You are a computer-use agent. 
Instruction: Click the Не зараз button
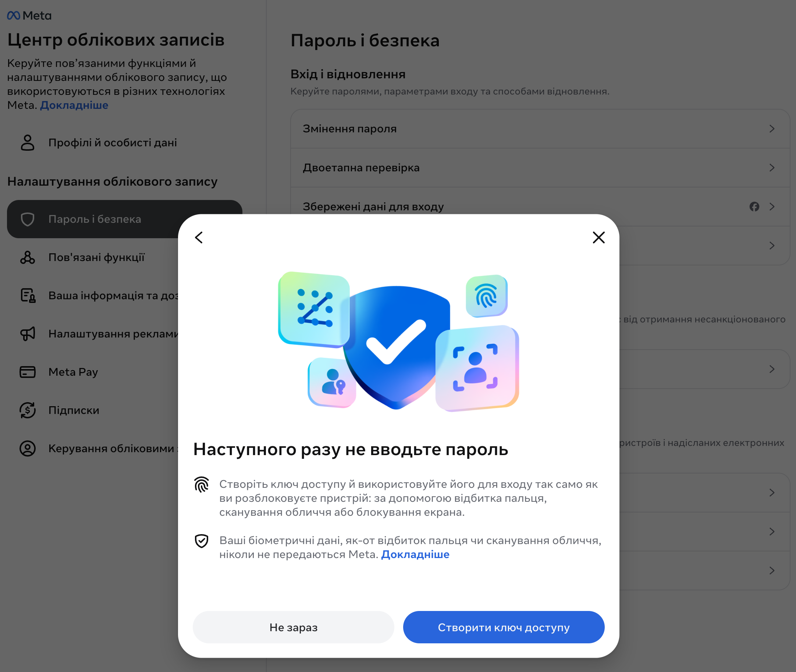pos(293,627)
